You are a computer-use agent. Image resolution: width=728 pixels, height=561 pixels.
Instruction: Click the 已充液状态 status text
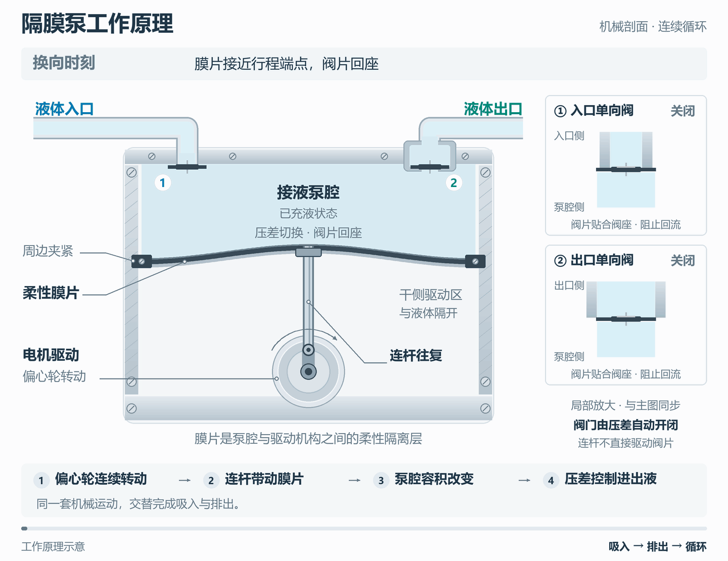coord(308,213)
